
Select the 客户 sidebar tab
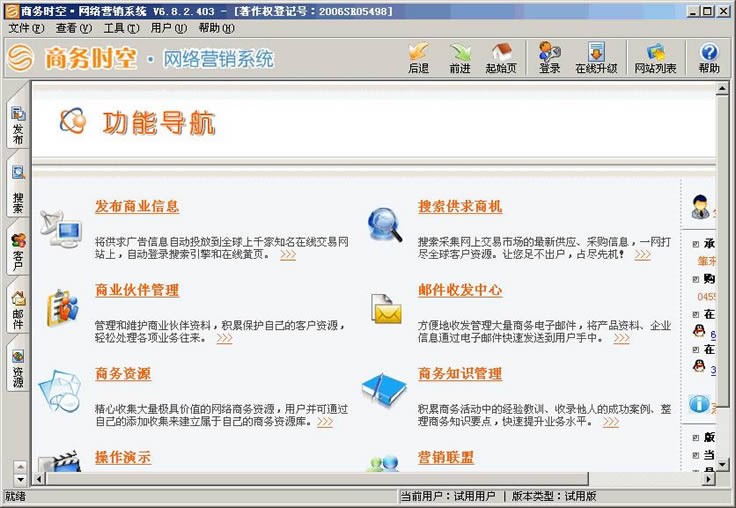tap(18, 252)
